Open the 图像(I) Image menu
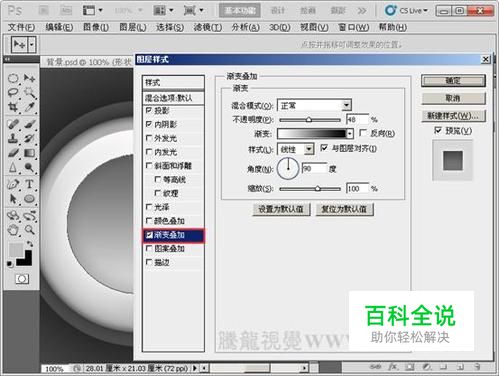This screenshot has height=376, width=499. tap(96, 27)
